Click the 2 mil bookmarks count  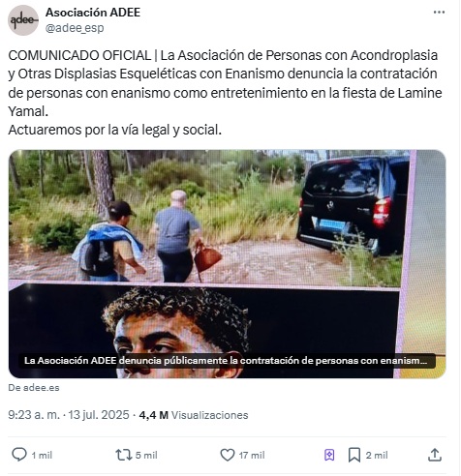pyautogui.click(x=377, y=455)
